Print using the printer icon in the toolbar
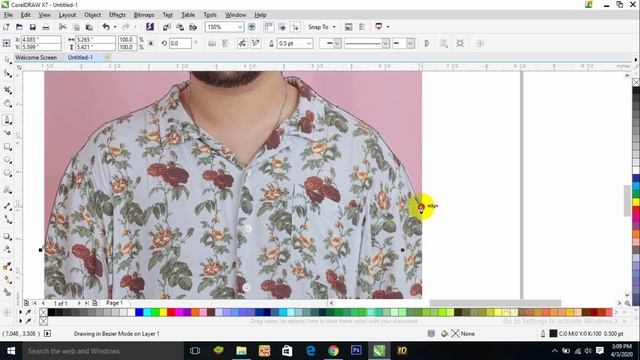The height and width of the screenshot is (360, 640). point(46,27)
